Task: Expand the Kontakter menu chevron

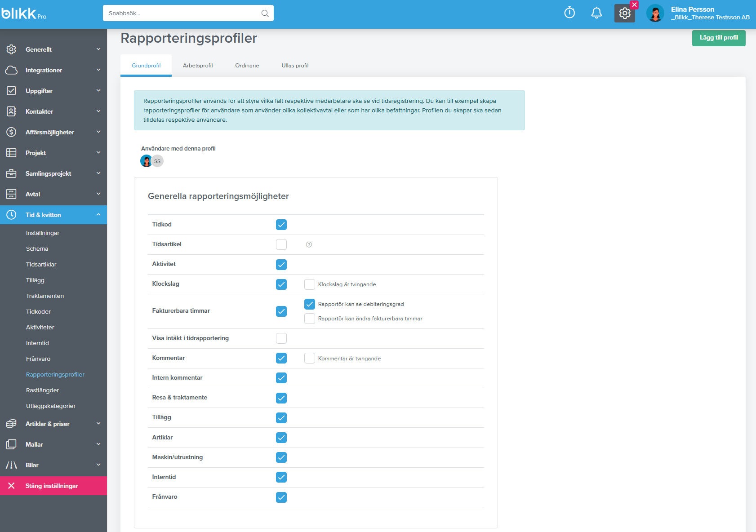Action: pyautogui.click(x=98, y=111)
